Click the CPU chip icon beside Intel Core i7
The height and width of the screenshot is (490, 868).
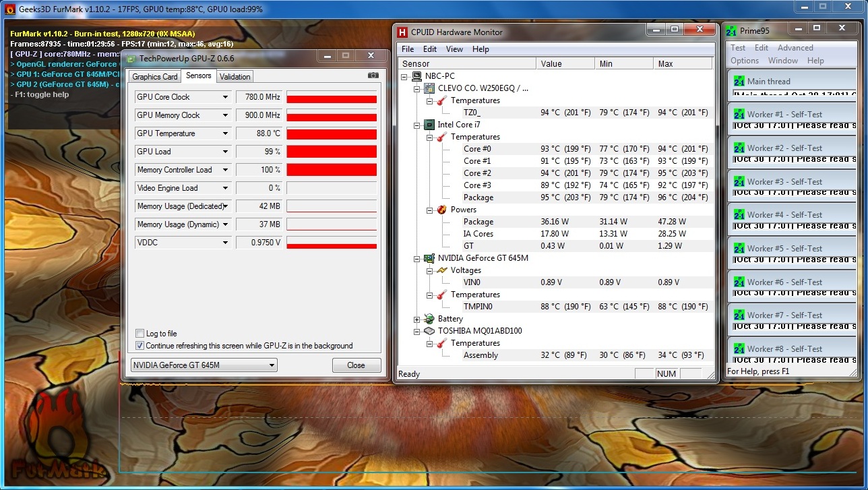pos(429,125)
